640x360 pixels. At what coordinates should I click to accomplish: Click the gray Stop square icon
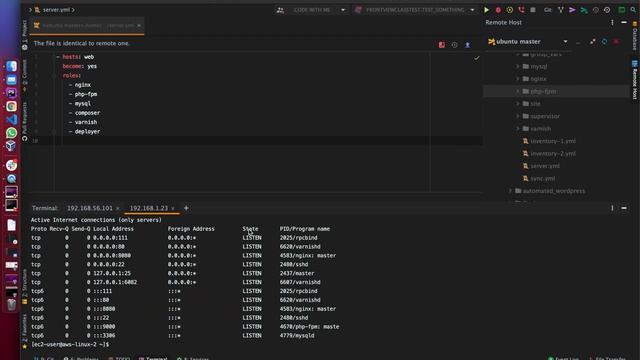pyautogui.click(x=533, y=10)
